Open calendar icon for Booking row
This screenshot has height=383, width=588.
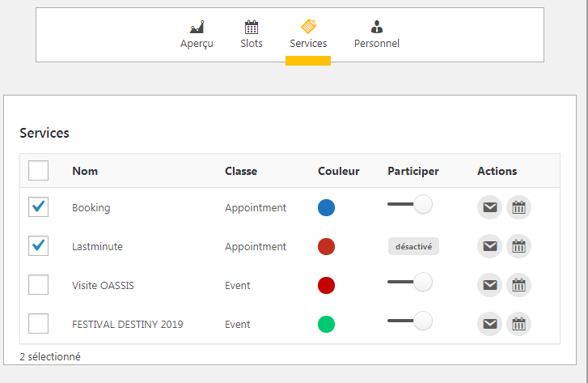point(518,207)
